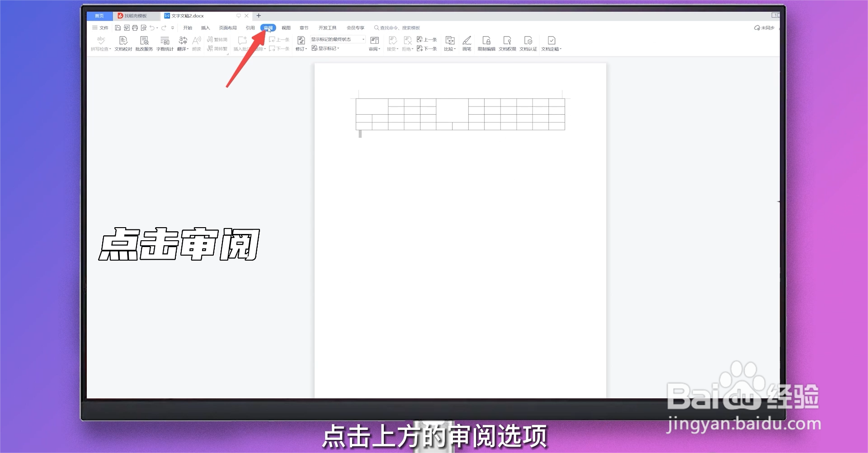Switch to the 引用 ribbon tab
Screen dimensions: 868x453
pos(250,28)
